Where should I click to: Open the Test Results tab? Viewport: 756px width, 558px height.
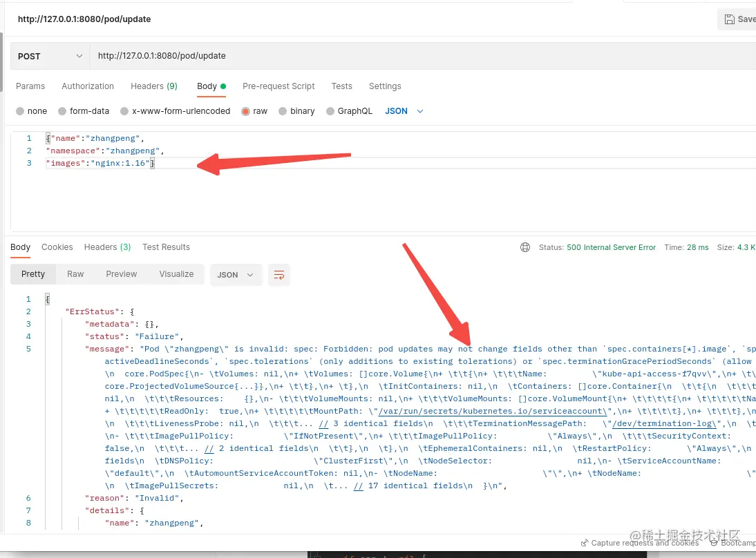tap(166, 247)
